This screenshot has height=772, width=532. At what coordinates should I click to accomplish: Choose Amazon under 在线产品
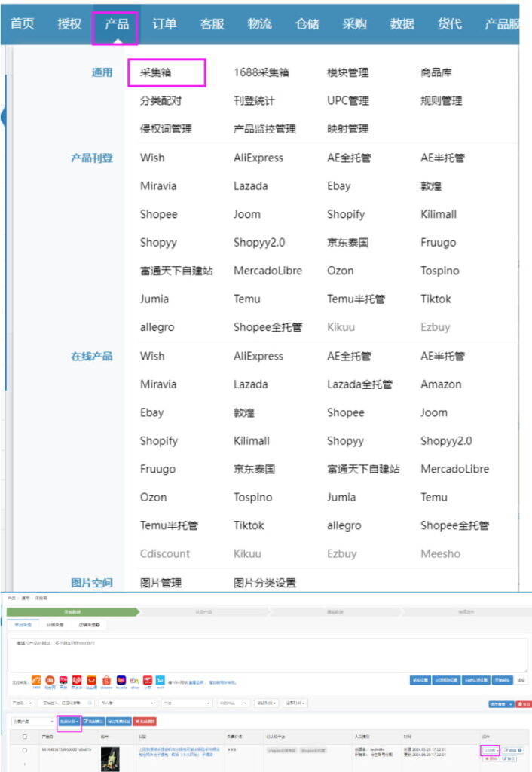click(x=441, y=384)
